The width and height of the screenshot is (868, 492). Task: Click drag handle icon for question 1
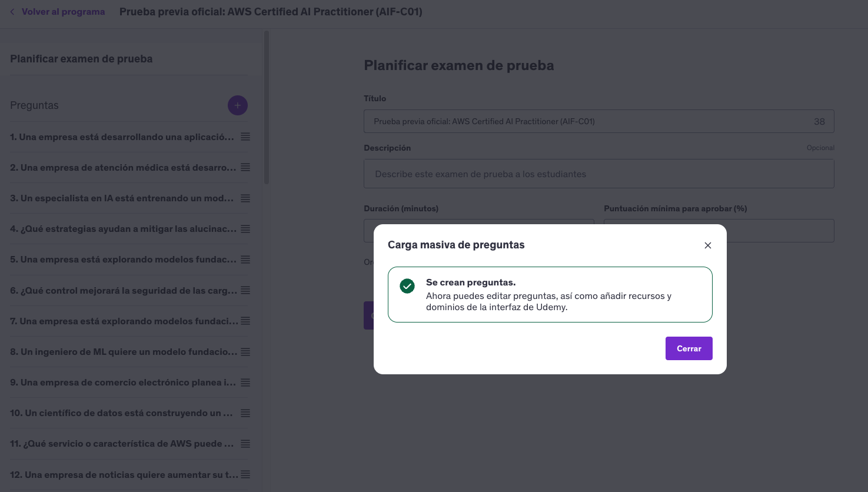click(x=245, y=137)
